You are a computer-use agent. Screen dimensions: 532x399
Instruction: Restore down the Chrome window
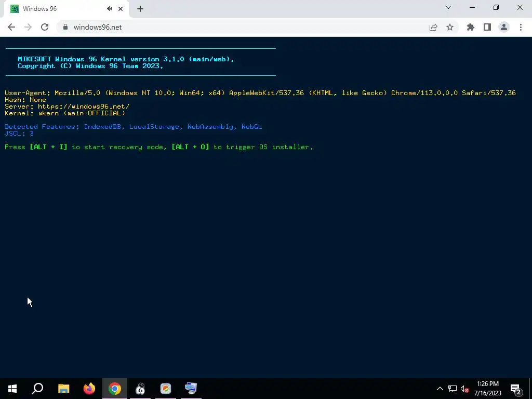496,7
